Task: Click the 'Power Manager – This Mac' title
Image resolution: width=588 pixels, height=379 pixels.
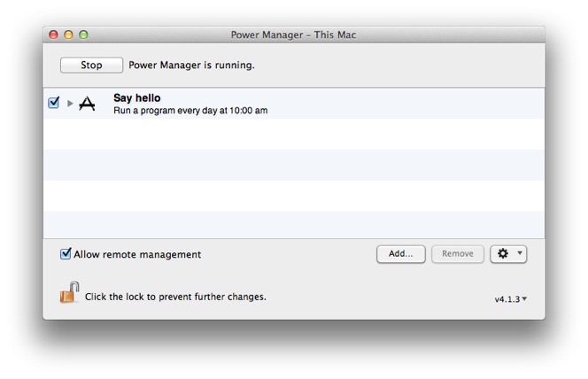Action: [x=293, y=35]
